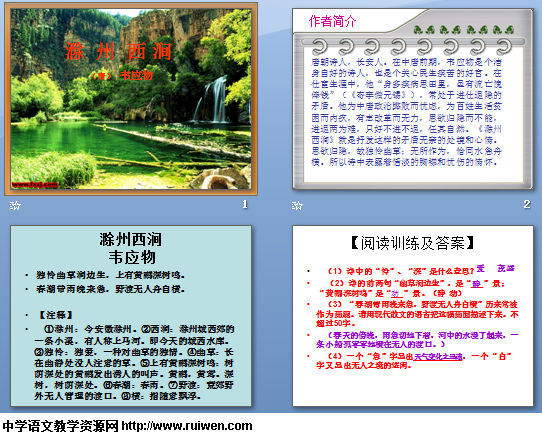The image size is (542, 433).
Task: Select slide 1 with the waterfall picture
Action: (x=131, y=99)
